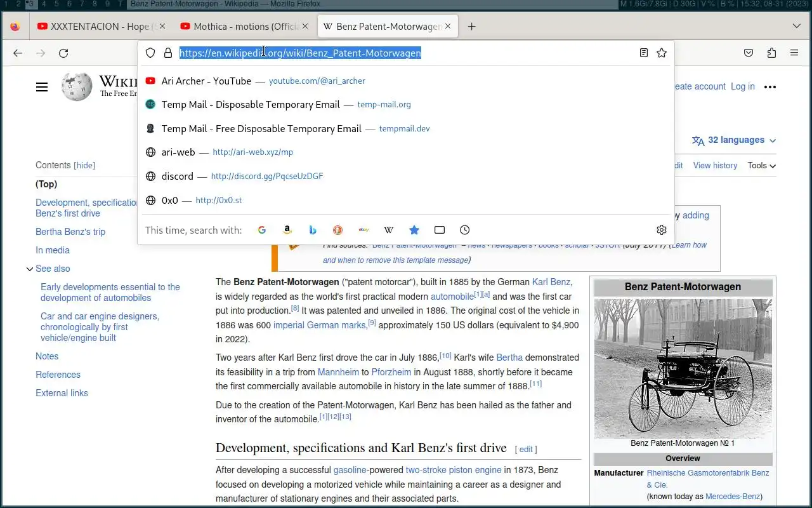Follow the Karl Benz link
The image size is (812, 508).
click(x=551, y=282)
